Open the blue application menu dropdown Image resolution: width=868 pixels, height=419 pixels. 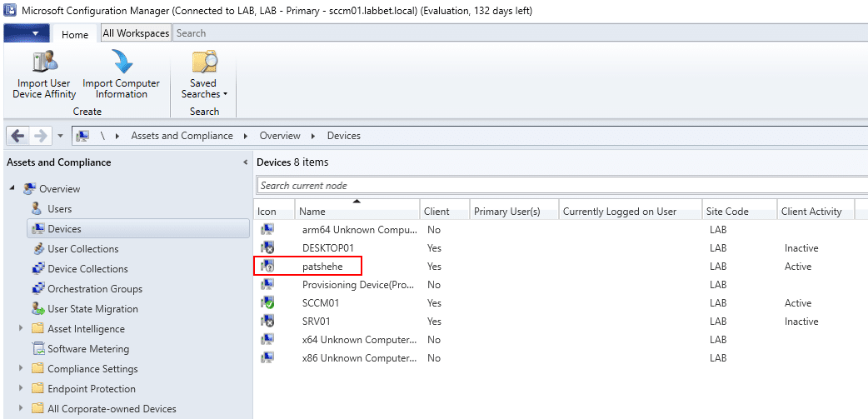27,33
